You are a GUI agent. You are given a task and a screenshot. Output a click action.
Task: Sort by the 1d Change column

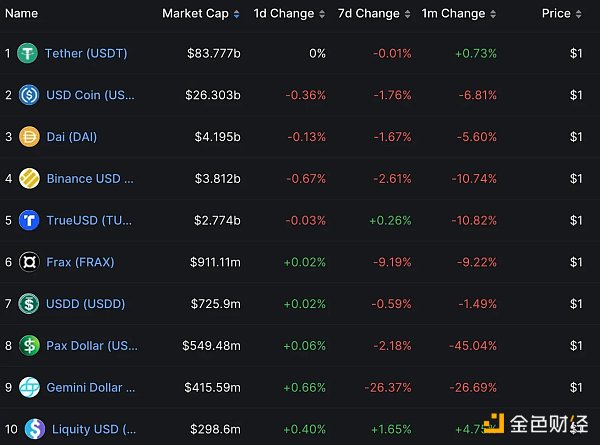[283, 14]
